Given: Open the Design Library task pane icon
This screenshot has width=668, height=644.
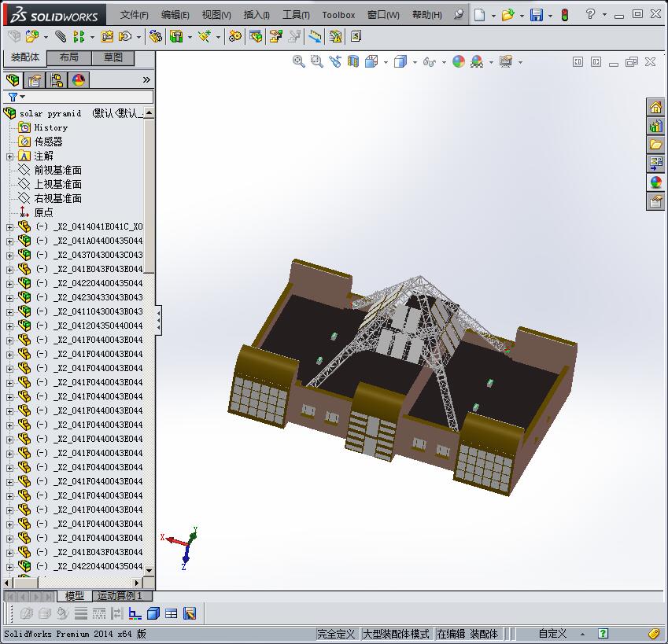Looking at the screenshot, I should (655, 126).
